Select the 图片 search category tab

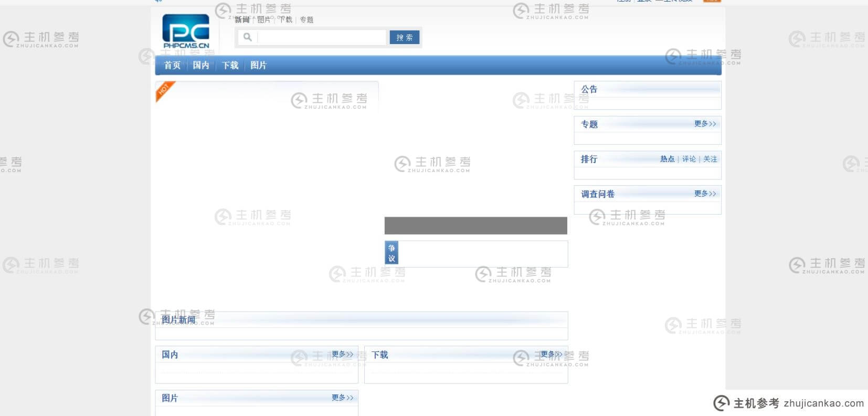tap(264, 20)
